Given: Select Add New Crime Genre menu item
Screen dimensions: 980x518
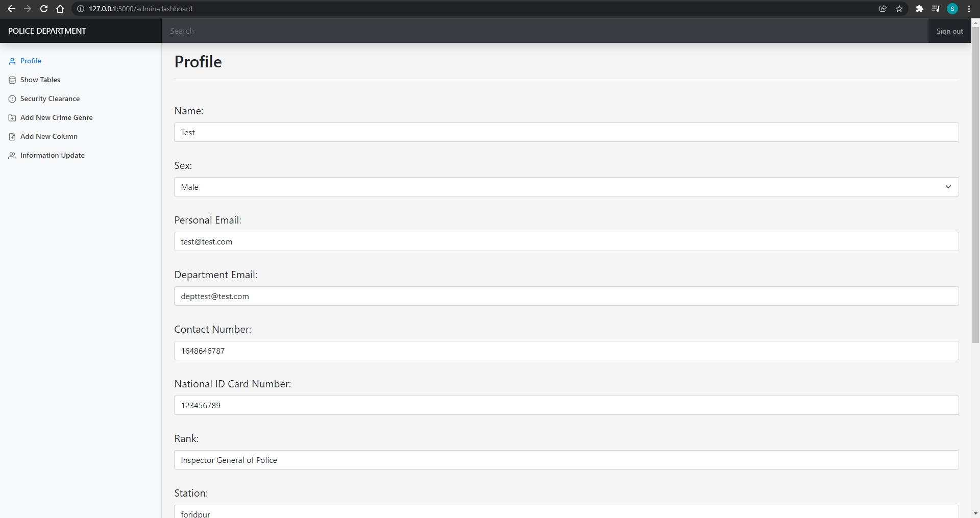Looking at the screenshot, I should click(x=57, y=117).
